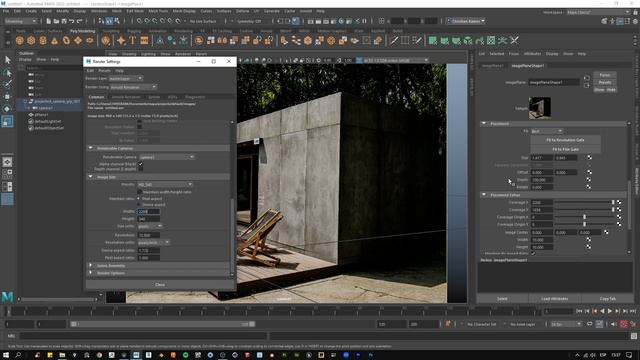This screenshot has width=640, height=360.
Task: Open the Presets menu in Render Settings
Action: click(x=104, y=71)
